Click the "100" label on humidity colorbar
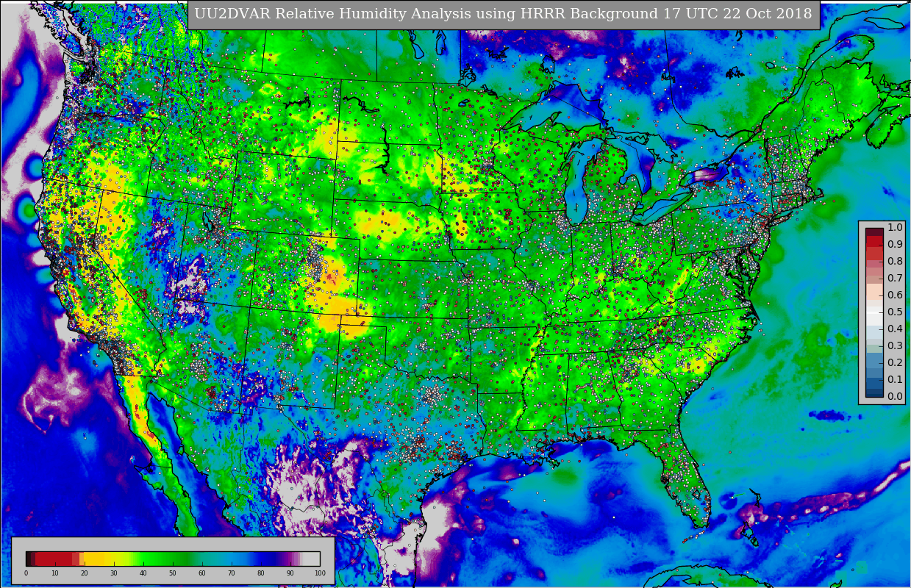This screenshot has width=911, height=588. pyautogui.click(x=320, y=573)
